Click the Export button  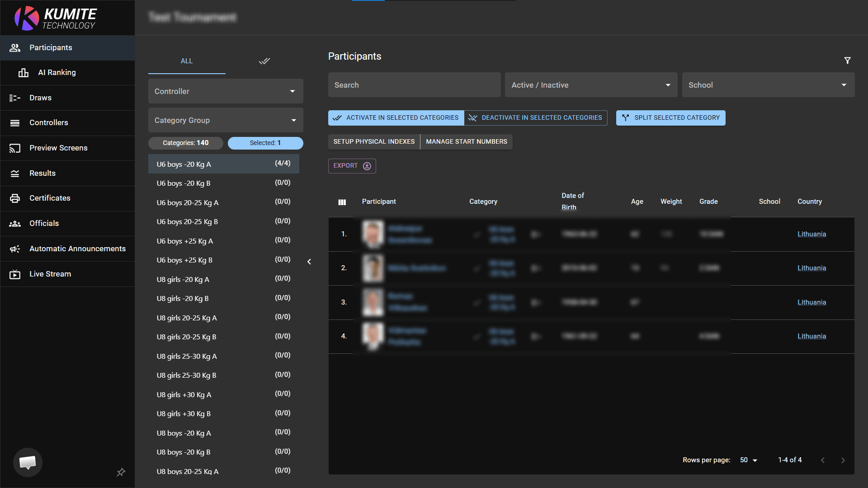click(x=352, y=166)
